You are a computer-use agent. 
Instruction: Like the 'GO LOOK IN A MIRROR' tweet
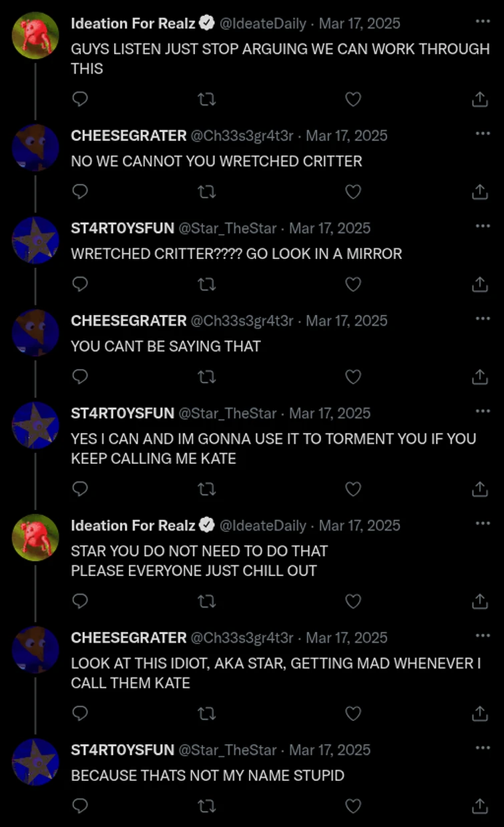[352, 284]
